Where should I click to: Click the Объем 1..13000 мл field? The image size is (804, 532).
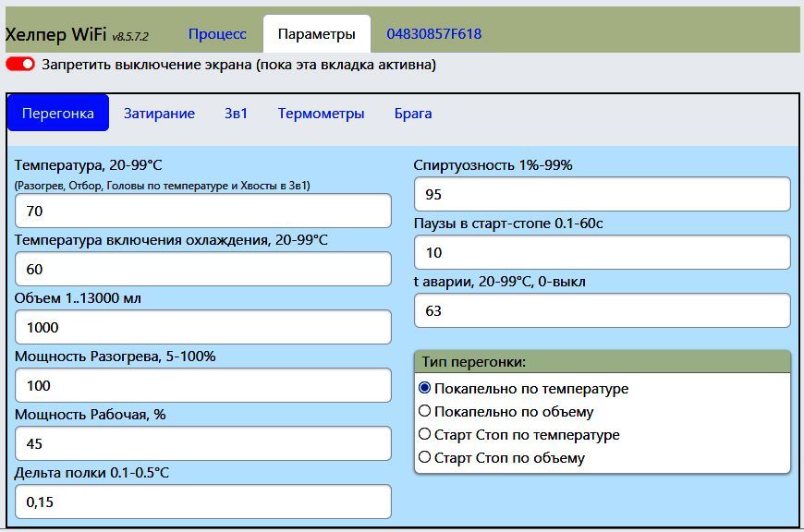click(x=203, y=327)
